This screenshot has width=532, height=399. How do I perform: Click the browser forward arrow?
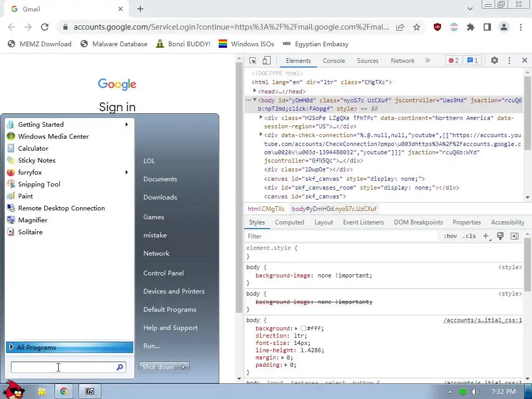pyautogui.click(x=28, y=27)
